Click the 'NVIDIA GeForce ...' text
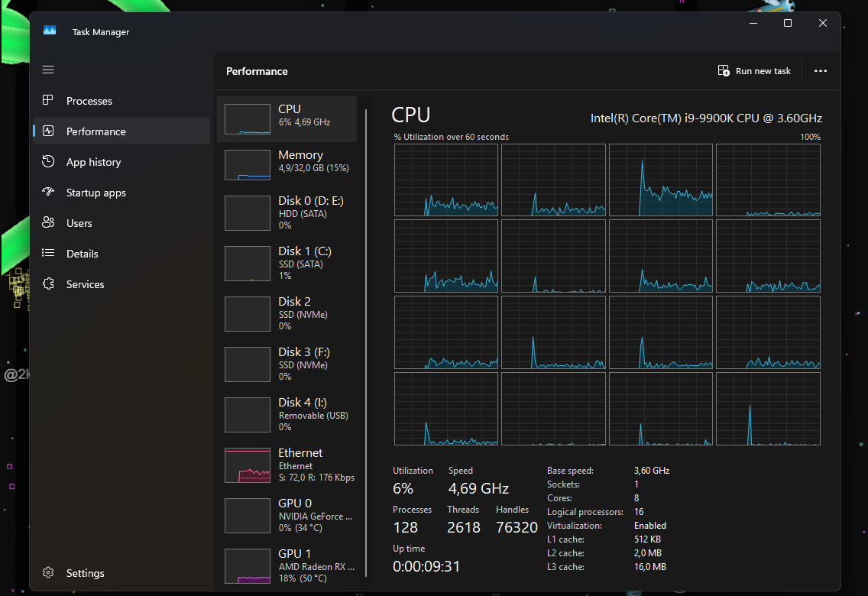Screen dimensions: 868x596 316,517
